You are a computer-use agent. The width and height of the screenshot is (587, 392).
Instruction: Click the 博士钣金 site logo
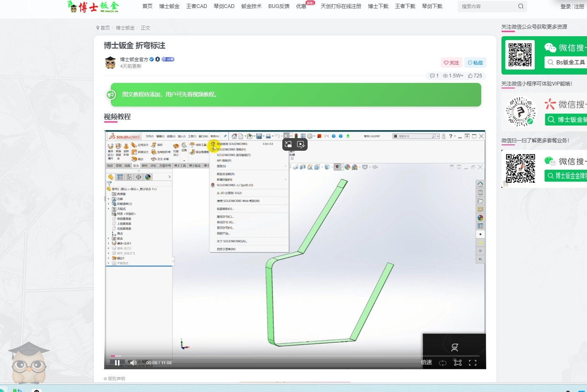tap(94, 6)
